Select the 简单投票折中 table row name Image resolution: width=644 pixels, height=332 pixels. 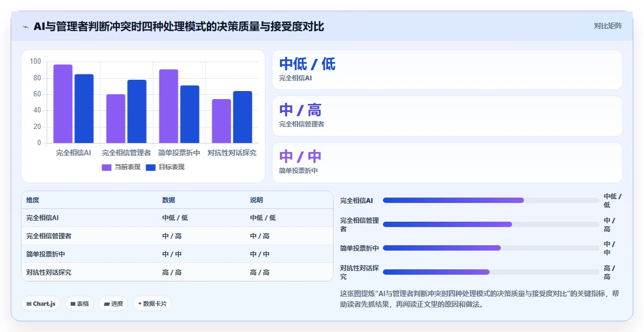click(46, 254)
